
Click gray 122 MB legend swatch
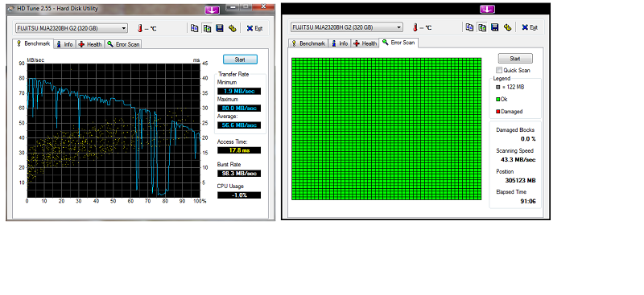[x=497, y=88]
